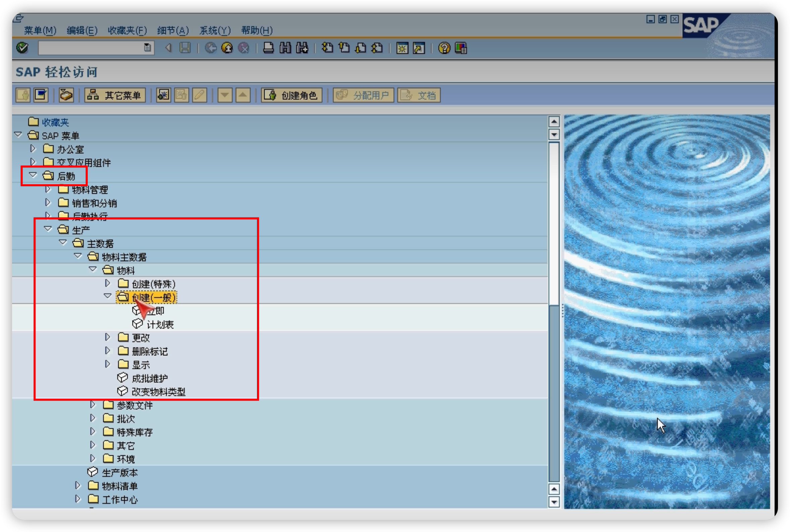Viewport: 790px width, 532px height.
Task: Select the 计划表 transaction item
Action: point(160,325)
